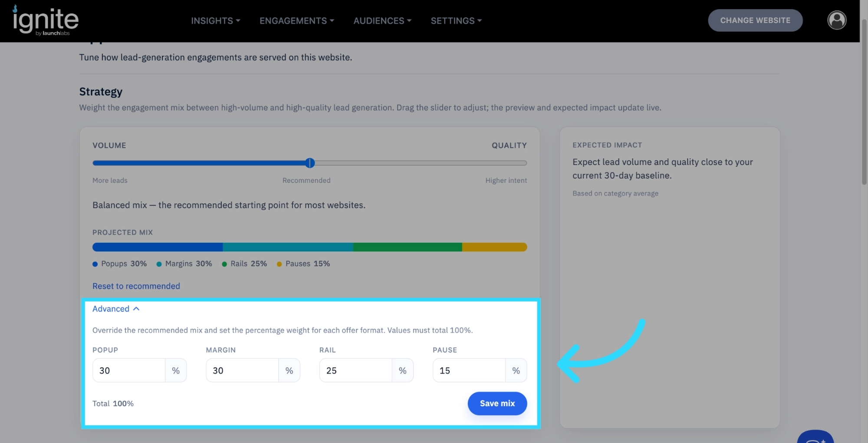The image size is (868, 443).
Task: Click the Change Website button
Action: (x=755, y=20)
